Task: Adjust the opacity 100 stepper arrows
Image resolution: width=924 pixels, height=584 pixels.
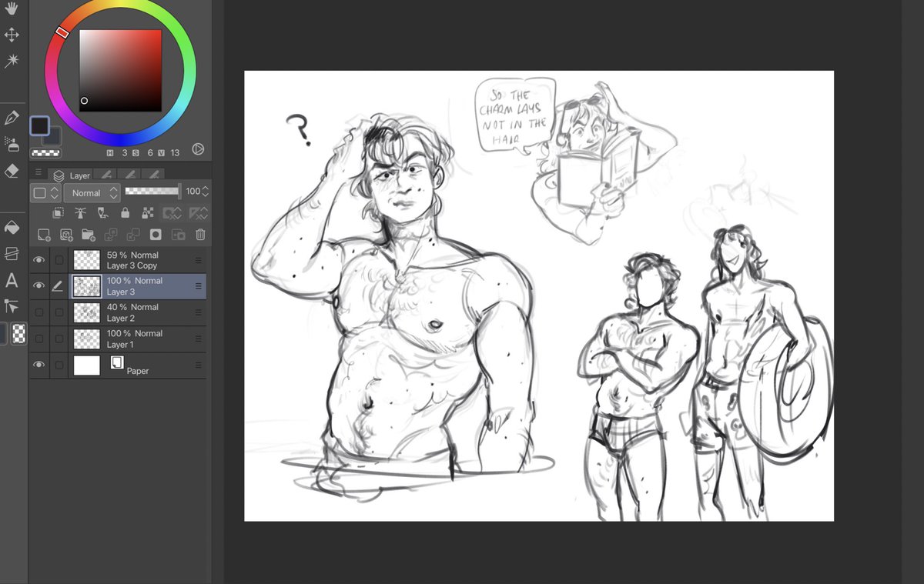Action: 205,191
